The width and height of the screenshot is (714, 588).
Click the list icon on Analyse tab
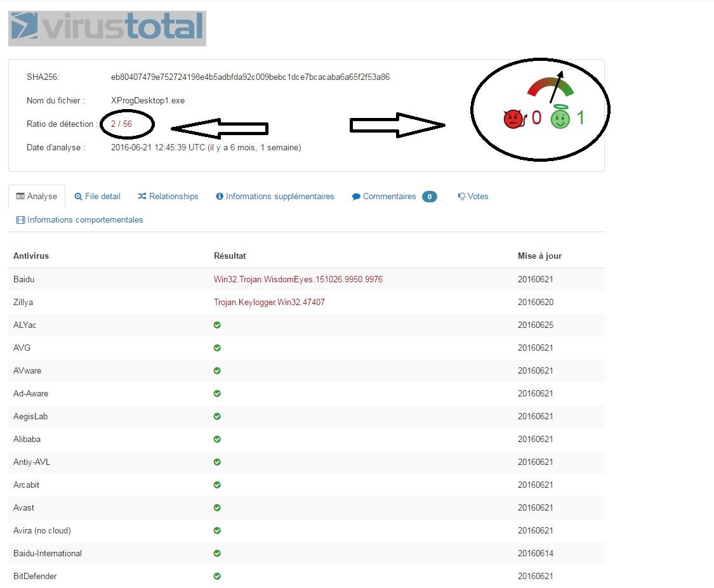tap(20, 196)
